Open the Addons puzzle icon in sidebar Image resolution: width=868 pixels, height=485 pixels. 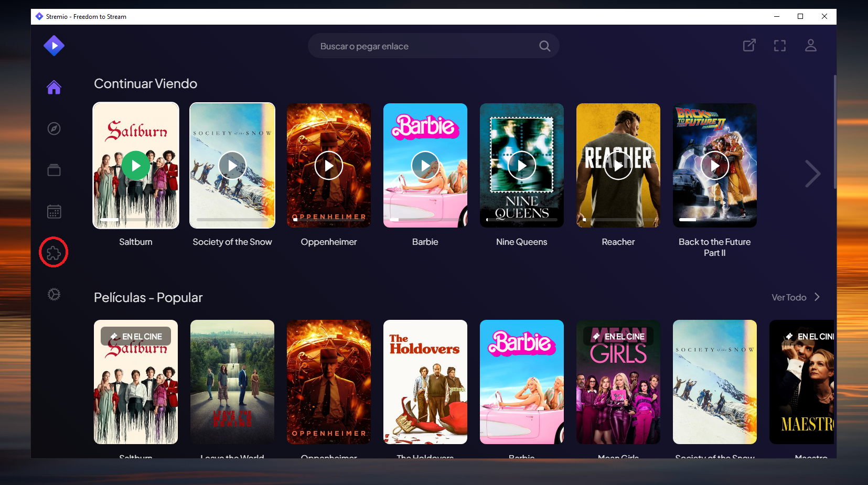point(53,253)
